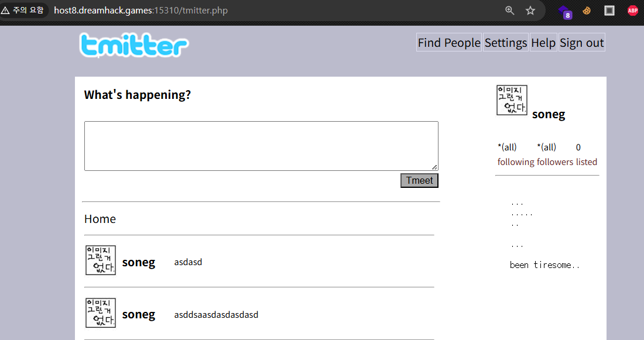Image resolution: width=644 pixels, height=340 pixels.
Task: Click the cookie extension icon
Action: click(x=587, y=11)
